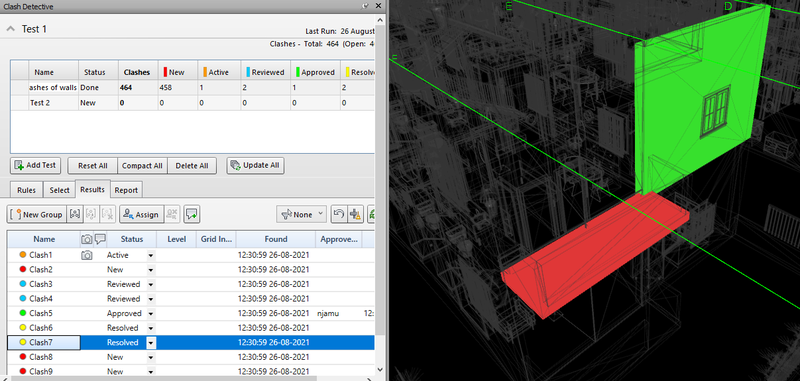Click the Assign button

141,215
